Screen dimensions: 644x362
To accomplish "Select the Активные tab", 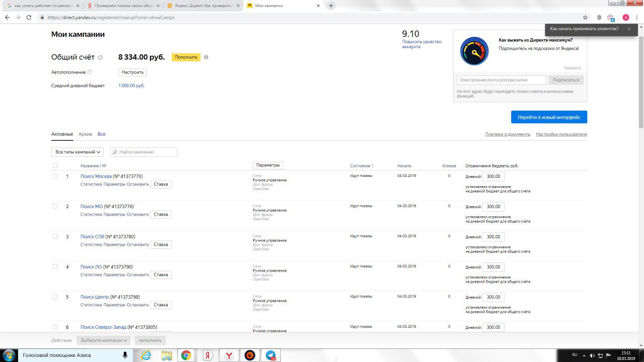I will point(62,134).
